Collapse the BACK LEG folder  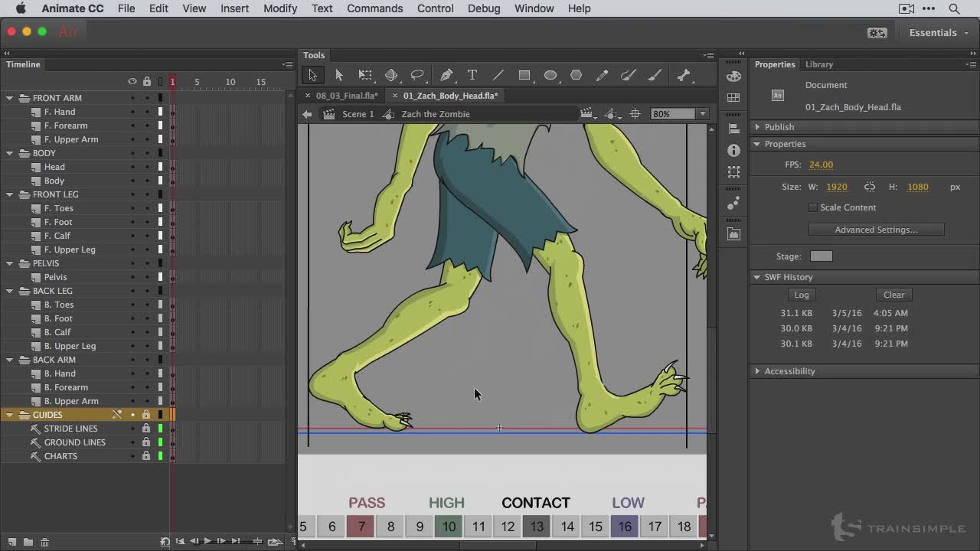click(x=10, y=291)
